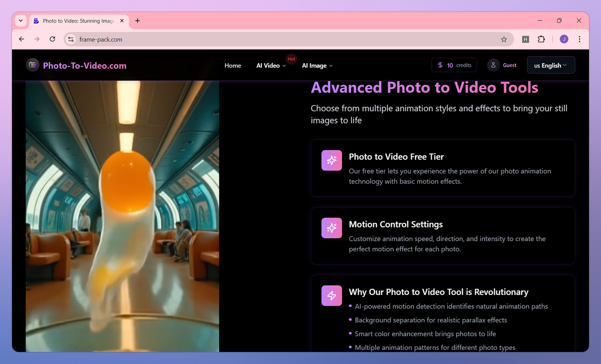Image resolution: width=601 pixels, height=364 pixels.
Task: Click the H extension icon in toolbar
Action: [525, 39]
